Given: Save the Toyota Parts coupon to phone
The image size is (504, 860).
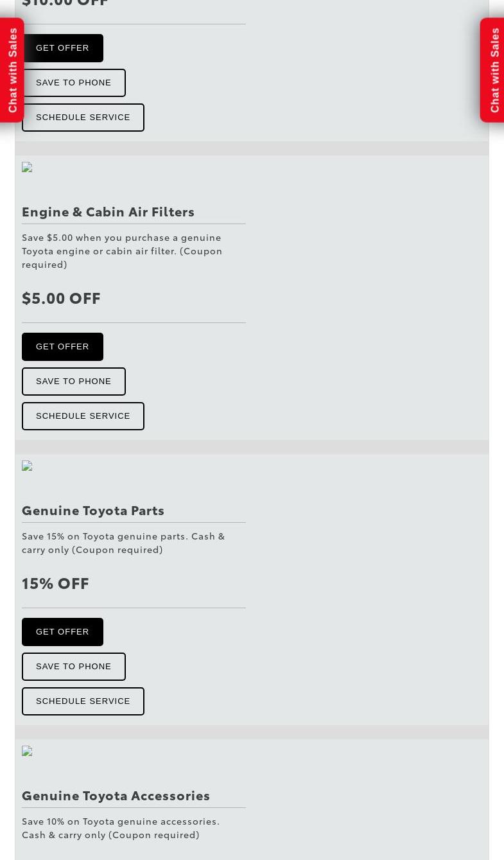Looking at the screenshot, I should tap(74, 667).
